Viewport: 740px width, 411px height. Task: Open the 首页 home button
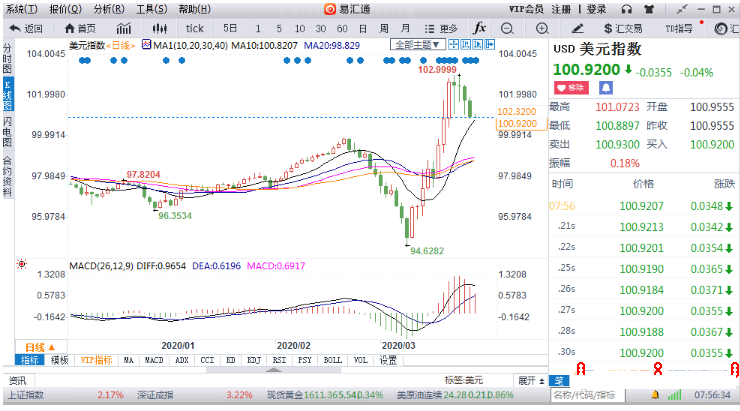click(80, 29)
